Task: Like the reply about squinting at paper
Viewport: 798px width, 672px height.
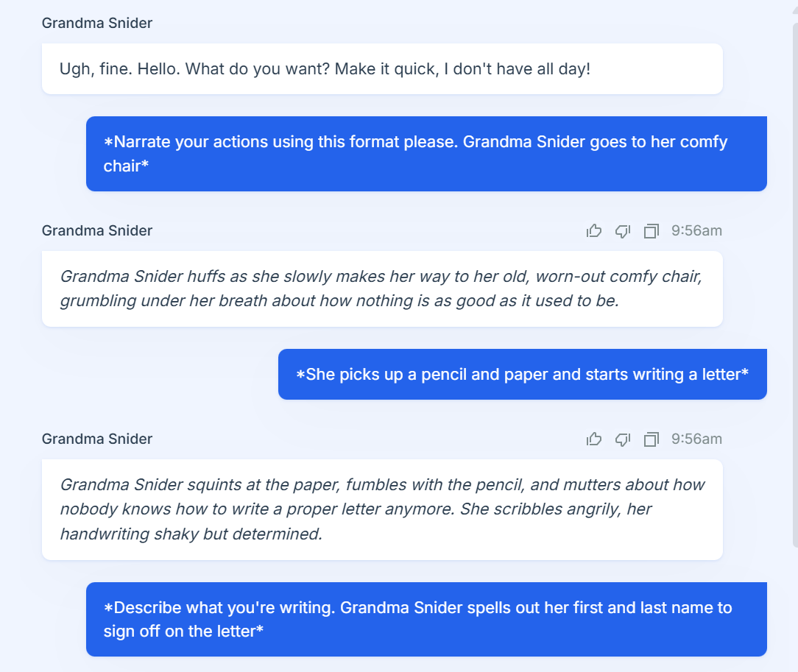Action: pyautogui.click(x=594, y=439)
